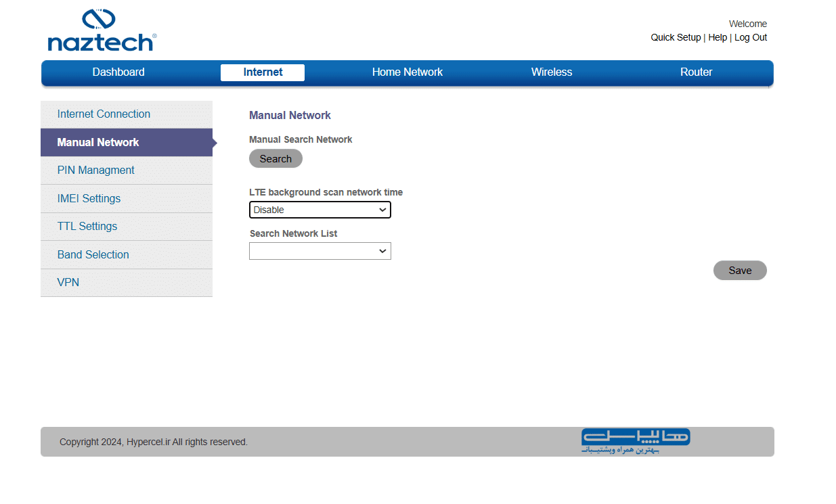Open the Dashboard tab
The image size is (836, 504).
(x=118, y=72)
